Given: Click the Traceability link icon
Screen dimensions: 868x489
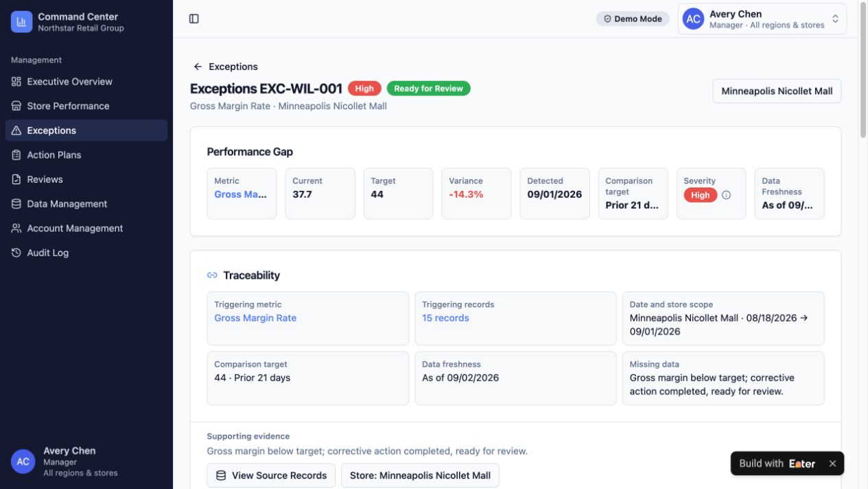Looking at the screenshot, I should pyautogui.click(x=212, y=275).
